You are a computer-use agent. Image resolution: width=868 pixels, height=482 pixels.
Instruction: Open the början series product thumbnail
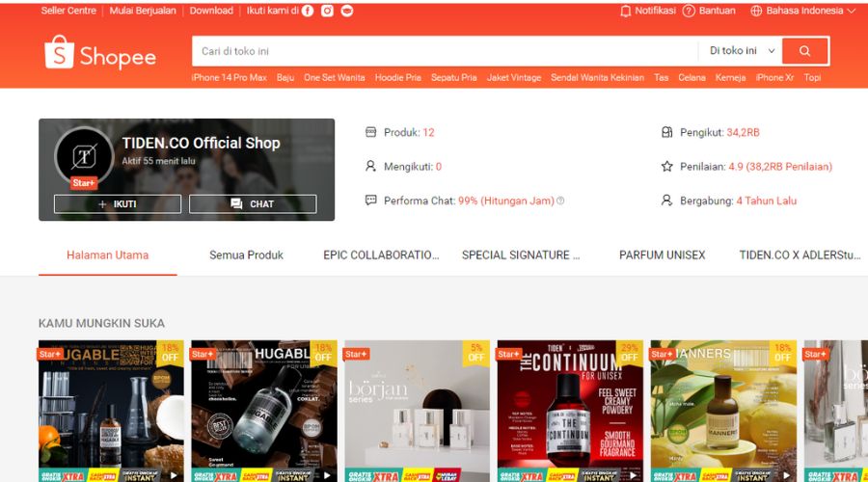click(417, 411)
